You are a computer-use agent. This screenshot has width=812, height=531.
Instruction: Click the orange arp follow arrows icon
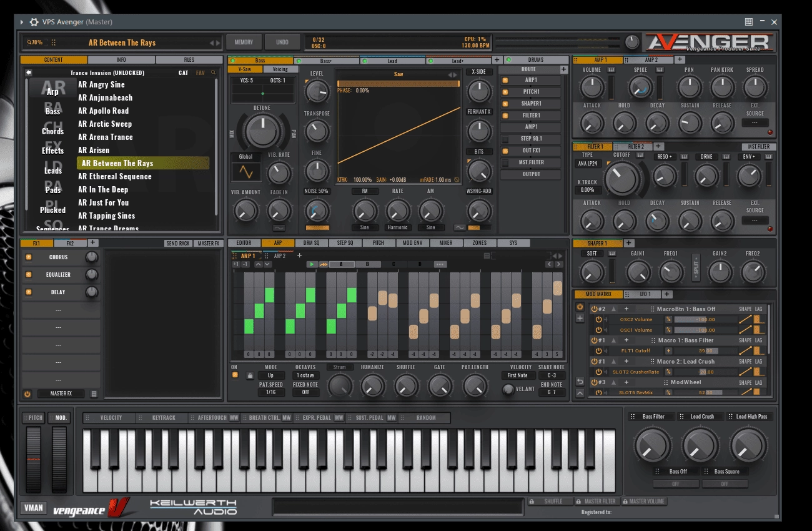click(324, 264)
